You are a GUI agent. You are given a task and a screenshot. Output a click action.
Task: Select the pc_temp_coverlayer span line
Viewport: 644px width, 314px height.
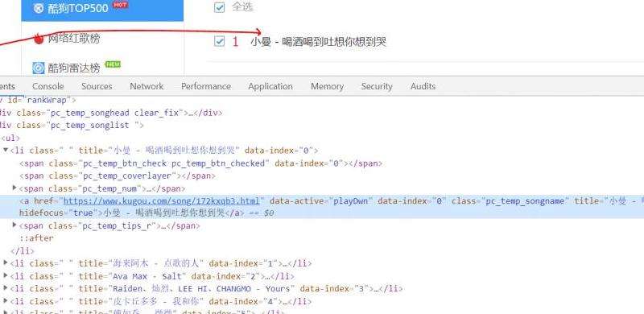coord(118,176)
